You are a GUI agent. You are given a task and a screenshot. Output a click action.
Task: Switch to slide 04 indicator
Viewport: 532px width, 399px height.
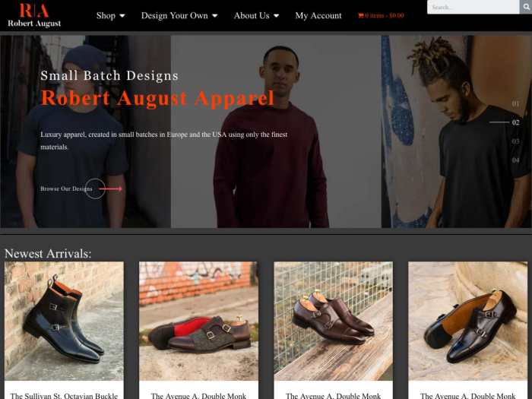click(x=515, y=160)
